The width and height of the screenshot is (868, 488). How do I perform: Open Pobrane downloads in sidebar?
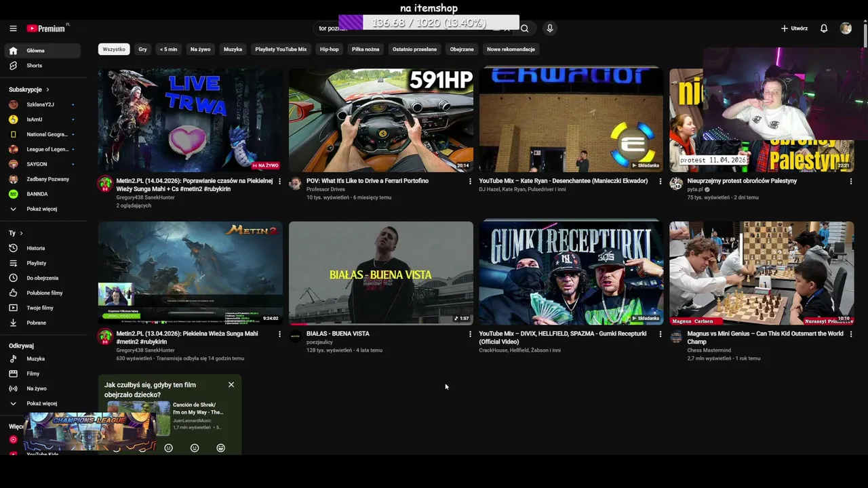point(43,323)
